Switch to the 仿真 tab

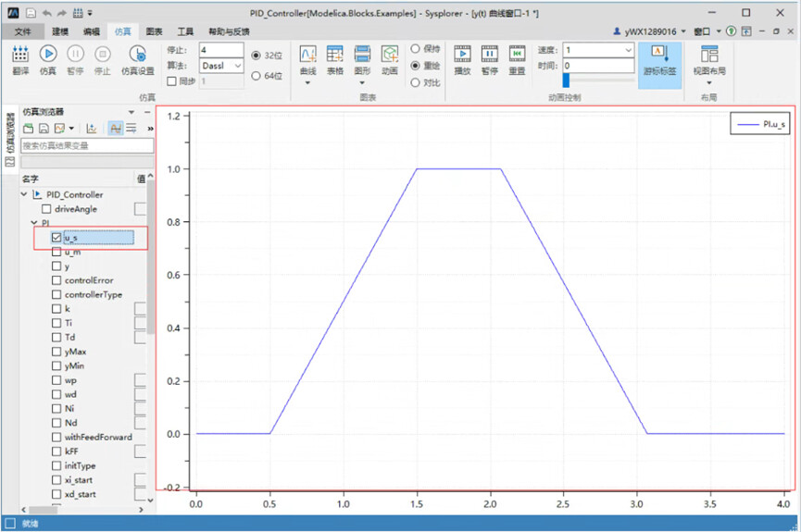click(122, 31)
